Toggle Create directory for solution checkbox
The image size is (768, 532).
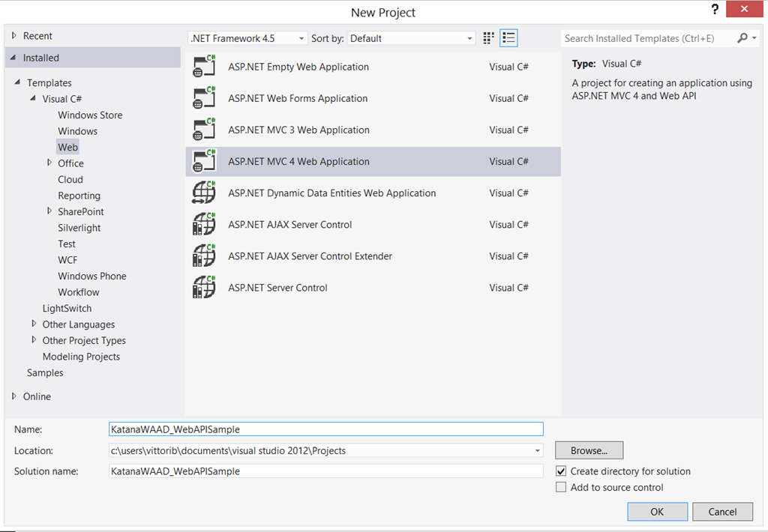(x=561, y=471)
